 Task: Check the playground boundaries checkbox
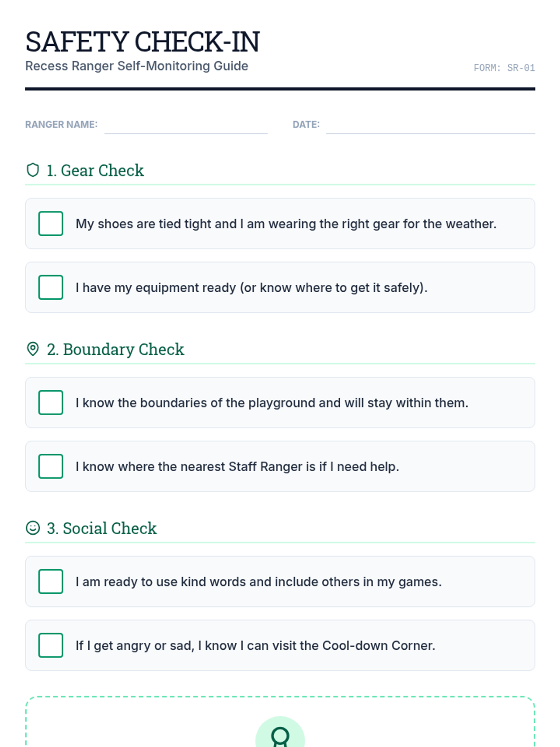pos(51,402)
